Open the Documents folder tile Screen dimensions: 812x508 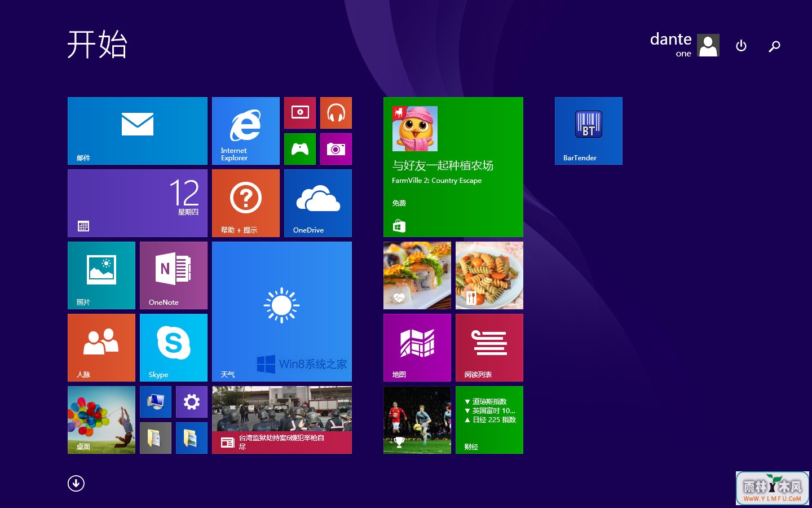pos(156,438)
